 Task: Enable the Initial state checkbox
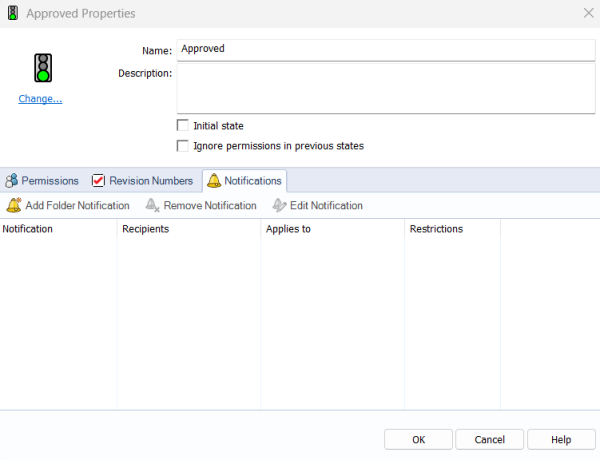coord(182,126)
